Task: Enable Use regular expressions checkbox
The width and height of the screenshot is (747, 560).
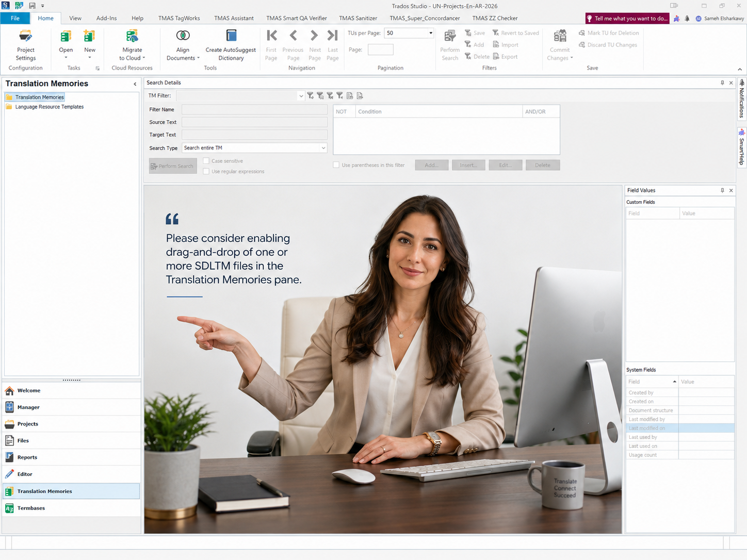Action: coord(206,171)
